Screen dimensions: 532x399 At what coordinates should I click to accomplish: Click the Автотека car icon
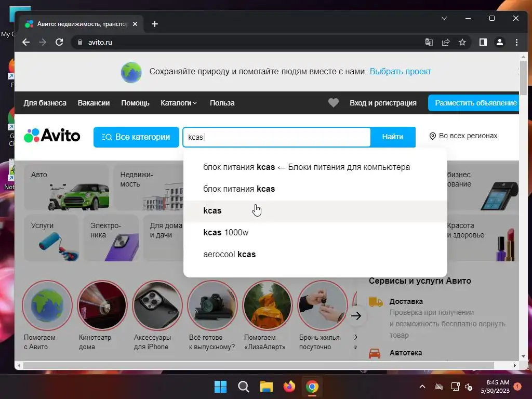coord(375,353)
